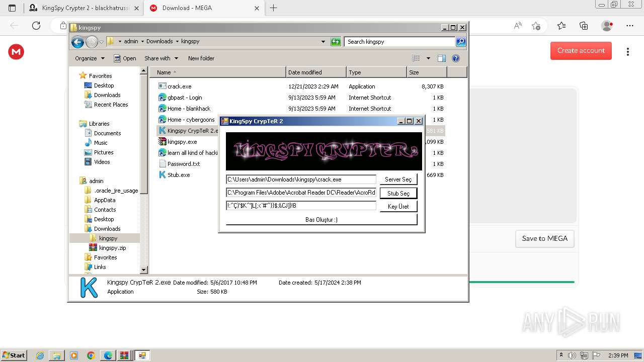Open the browser three-dot settings menu
The image size is (644, 362).
(630, 26)
